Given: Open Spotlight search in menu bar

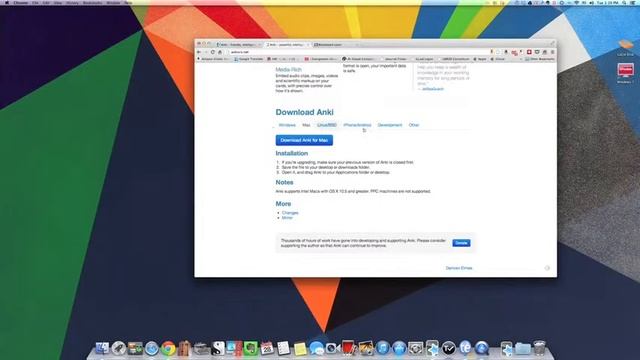Looking at the screenshot, I should (624, 3).
